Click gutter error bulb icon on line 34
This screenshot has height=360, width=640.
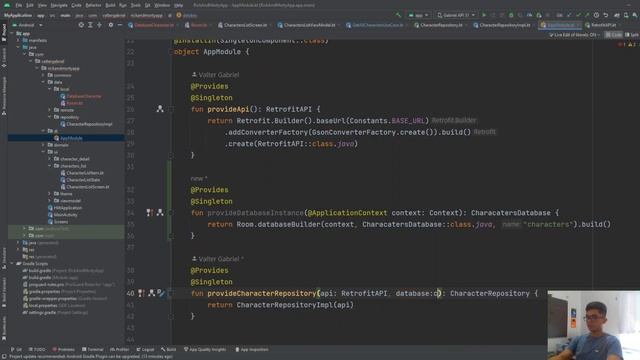point(150,213)
